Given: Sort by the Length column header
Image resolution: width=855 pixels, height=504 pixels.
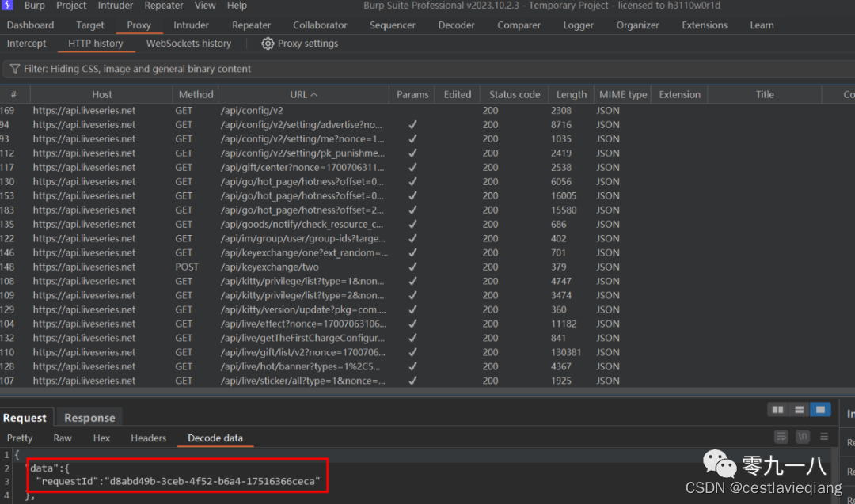Looking at the screenshot, I should (x=571, y=95).
